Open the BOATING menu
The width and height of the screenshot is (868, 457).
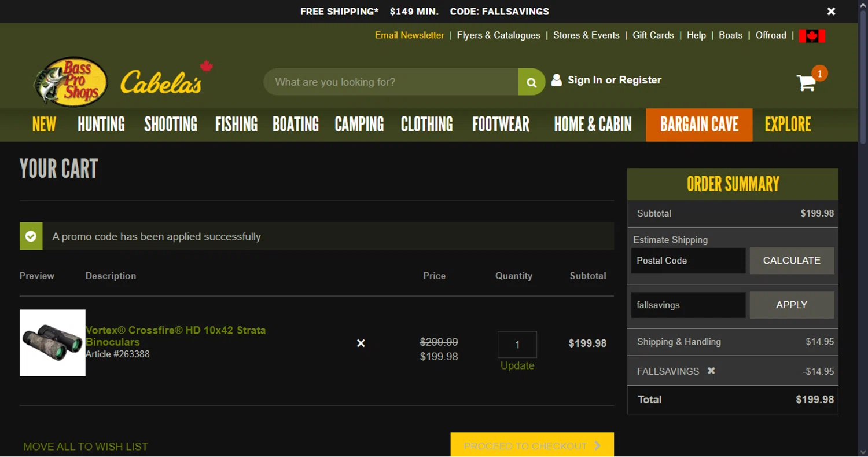tap(296, 125)
